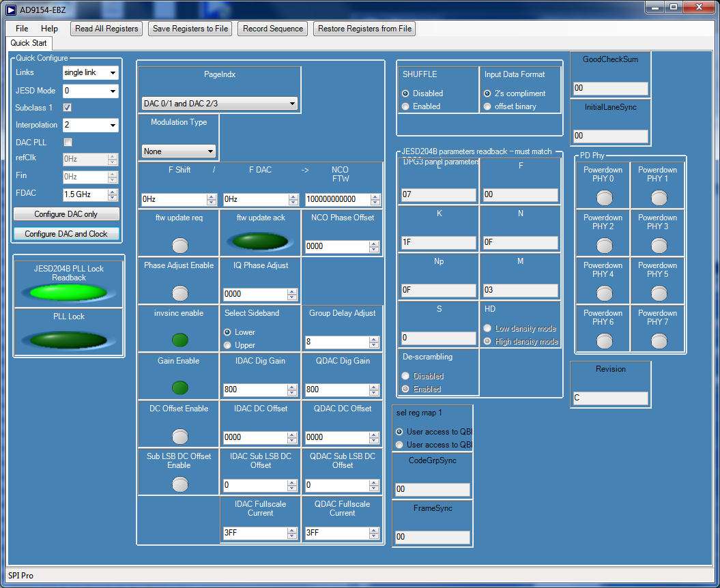Click Configure DAC only button
This screenshot has width=720, height=588.
point(66,214)
